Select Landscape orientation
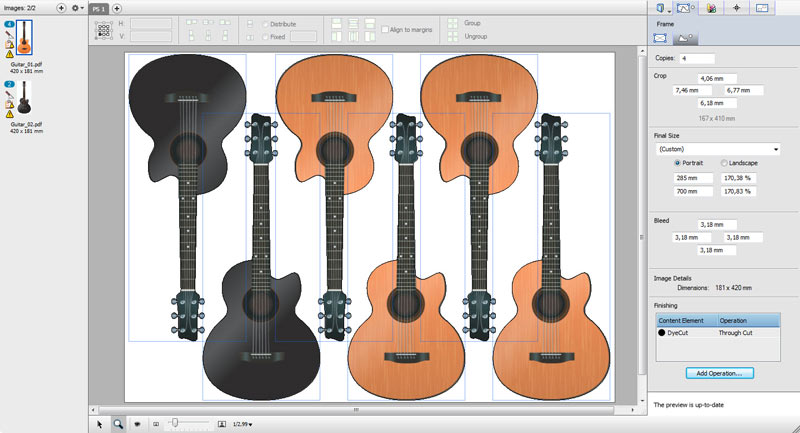 (723, 163)
